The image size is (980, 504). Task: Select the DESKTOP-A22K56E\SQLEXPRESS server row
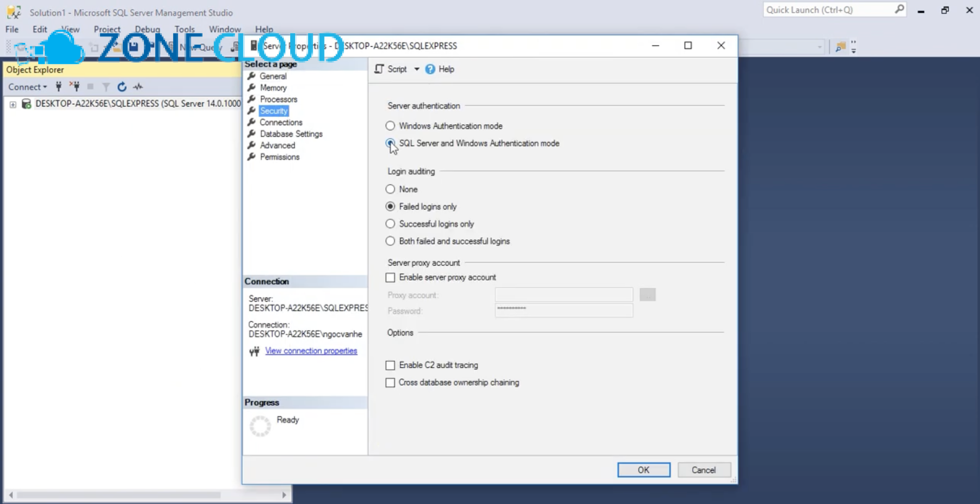pyautogui.click(x=138, y=104)
